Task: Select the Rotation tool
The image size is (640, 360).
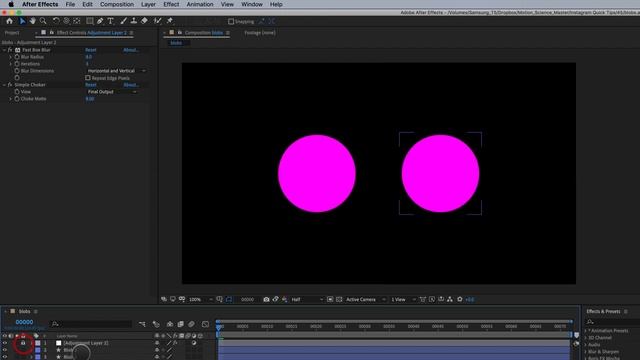Action: 56,21
